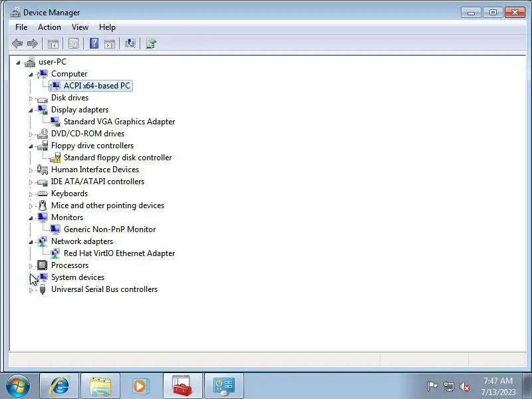The width and height of the screenshot is (532, 399).
Task: Expand the Processors category
Action: click(31, 265)
